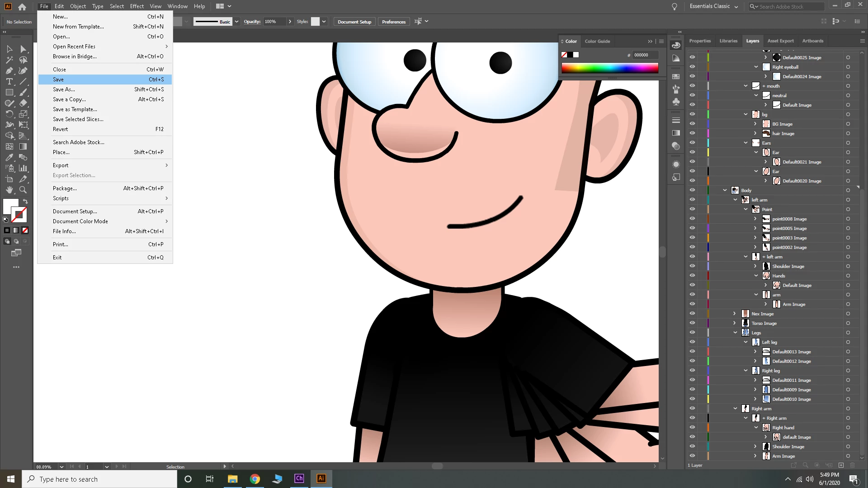The height and width of the screenshot is (488, 868).
Task: Open the Essentials Classic workspace dropdown
Action: 713,6
